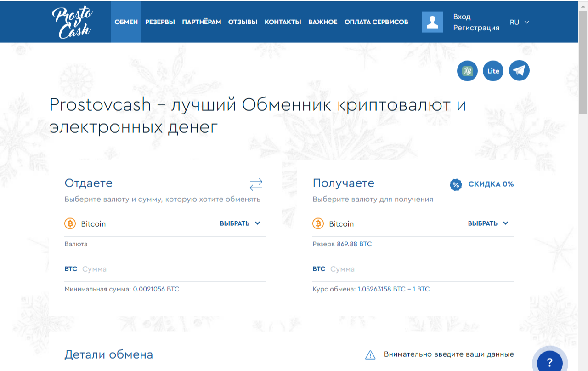This screenshot has height=371, width=588.
Task: Click the minimum amount 0.0021056 BTC
Action: 156,290
